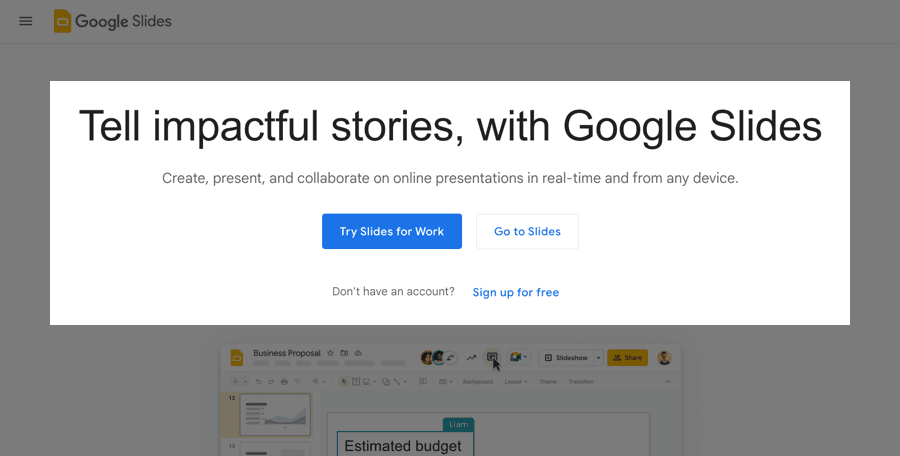This screenshot has height=456, width=900.
Task: Click the activity trend arrow icon
Action: click(x=471, y=358)
